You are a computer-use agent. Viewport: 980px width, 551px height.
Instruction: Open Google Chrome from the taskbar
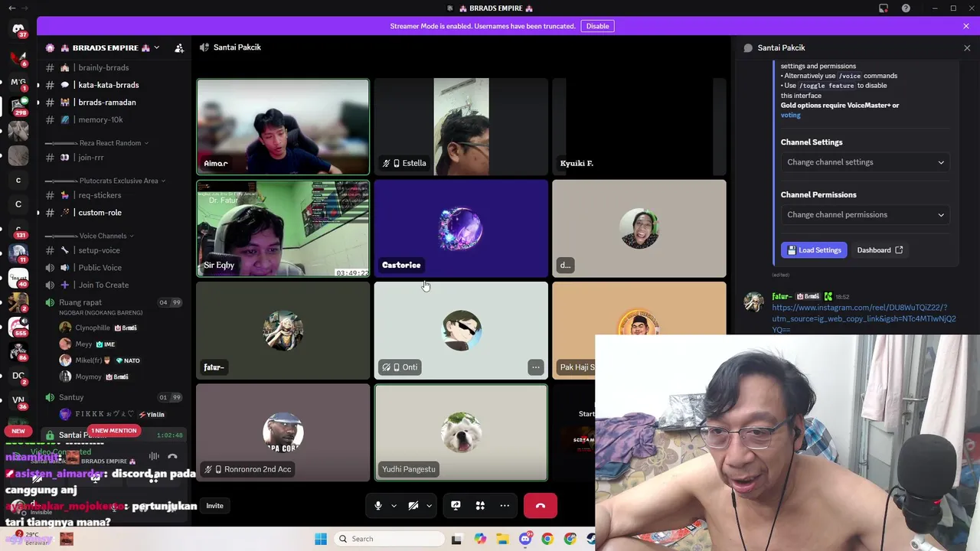[x=547, y=539]
